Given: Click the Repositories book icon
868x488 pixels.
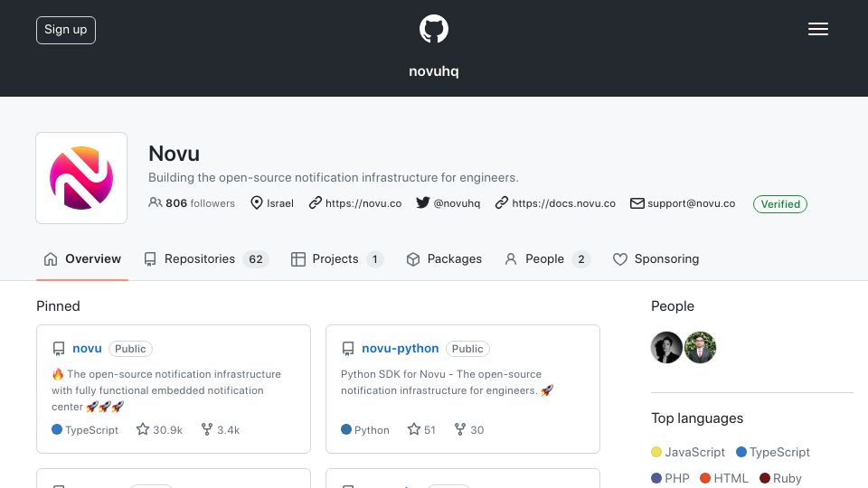Looking at the screenshot, I should coord(150,259).
